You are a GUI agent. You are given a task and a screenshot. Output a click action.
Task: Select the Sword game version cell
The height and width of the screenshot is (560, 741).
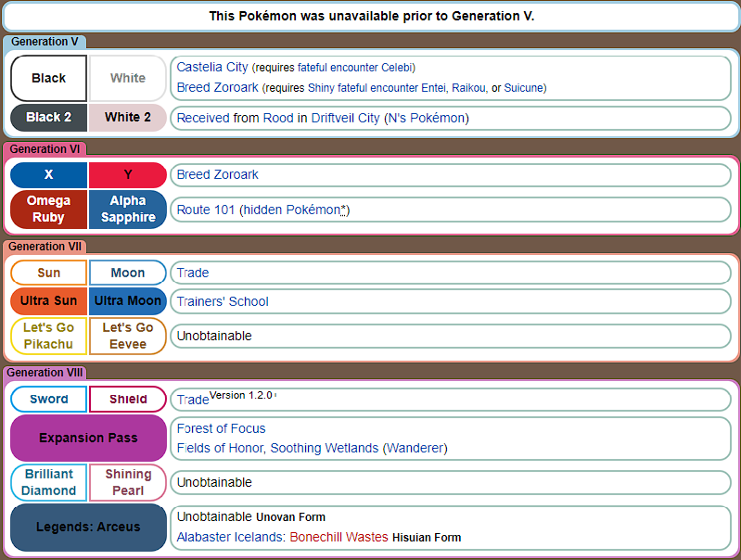pyautogui.click(x=48, y=400)
